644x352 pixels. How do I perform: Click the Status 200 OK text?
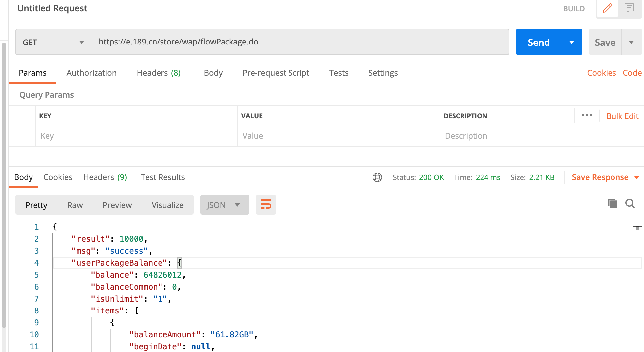coord(419,177)
